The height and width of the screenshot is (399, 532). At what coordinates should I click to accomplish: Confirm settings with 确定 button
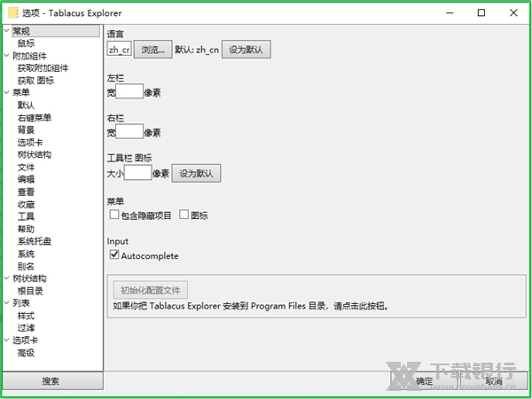click(x=424, y=381)
